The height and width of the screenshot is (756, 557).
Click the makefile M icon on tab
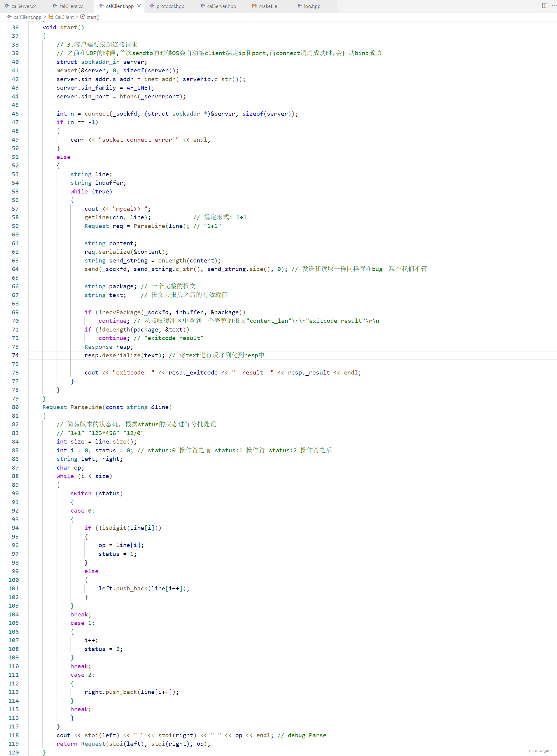coord(254,6)
